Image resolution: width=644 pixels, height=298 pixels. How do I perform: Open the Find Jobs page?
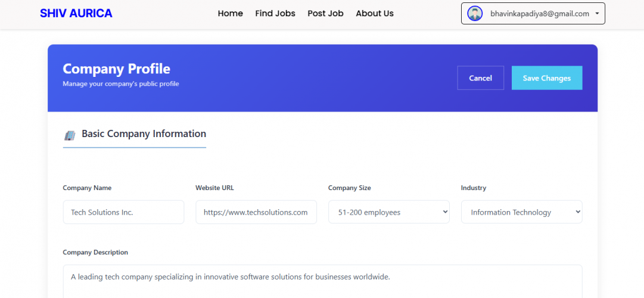coord(275,14)
